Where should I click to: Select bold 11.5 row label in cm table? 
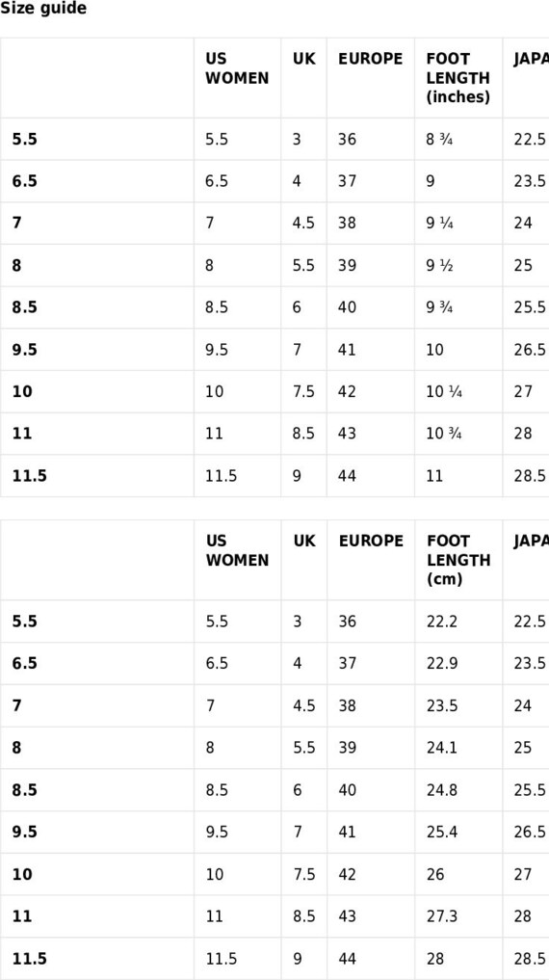pos(29,959)
